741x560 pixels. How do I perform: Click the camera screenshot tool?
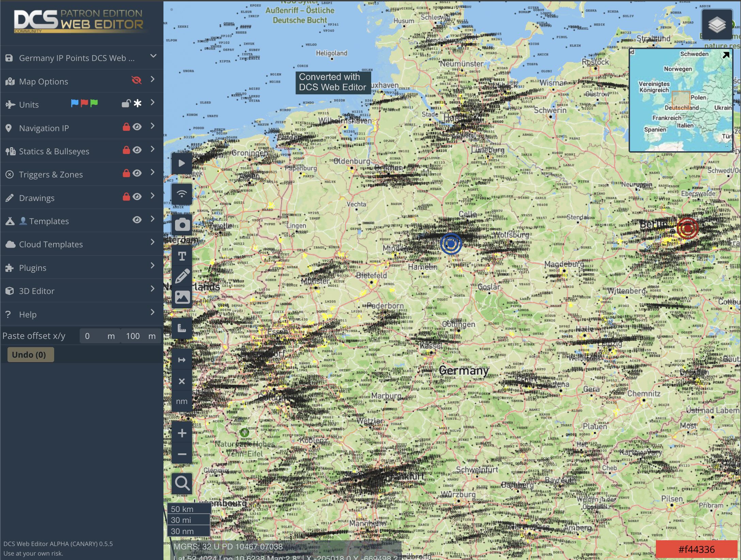tap(182, 225)
